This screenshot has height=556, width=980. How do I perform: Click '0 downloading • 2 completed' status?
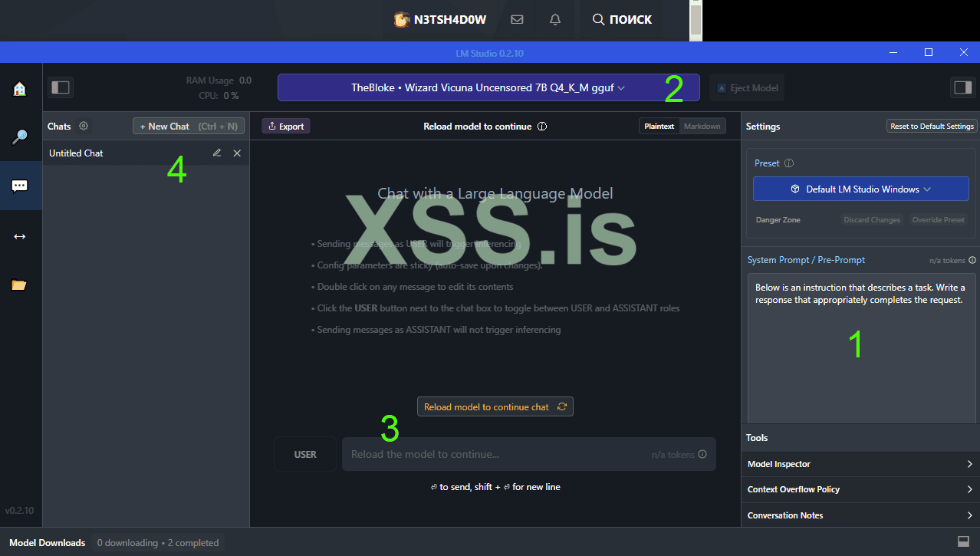158,542
